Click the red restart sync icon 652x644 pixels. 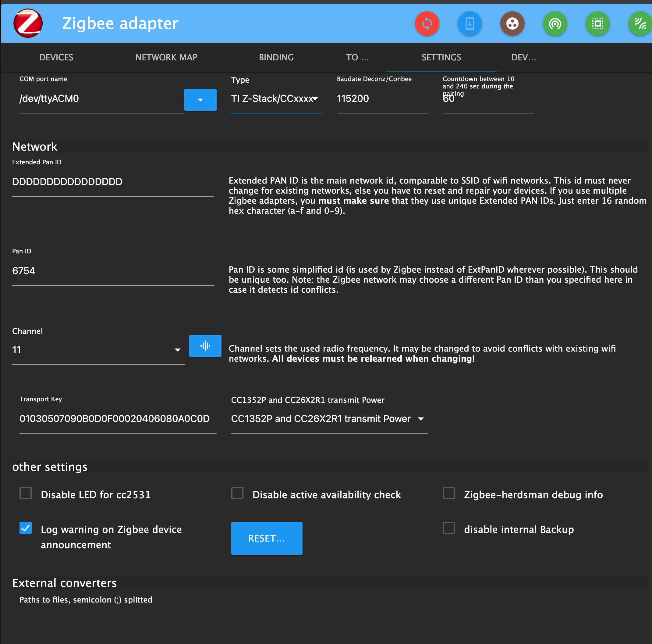coord(427,24)
